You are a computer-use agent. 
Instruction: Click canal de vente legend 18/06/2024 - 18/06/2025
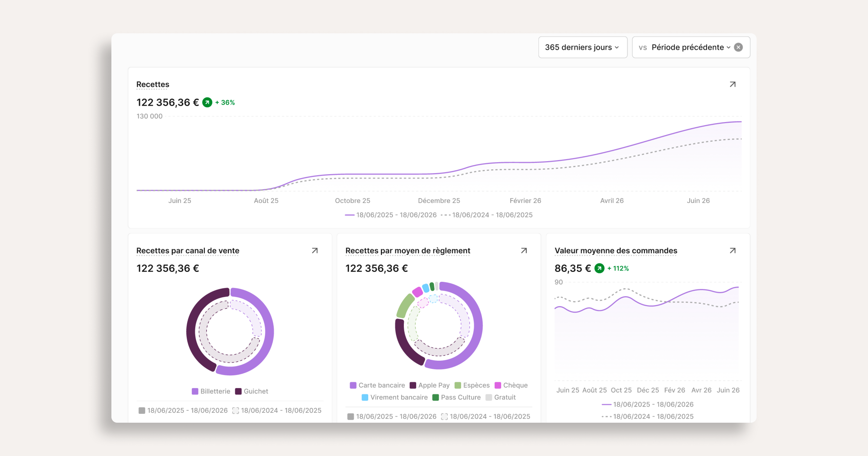(277, 410)
